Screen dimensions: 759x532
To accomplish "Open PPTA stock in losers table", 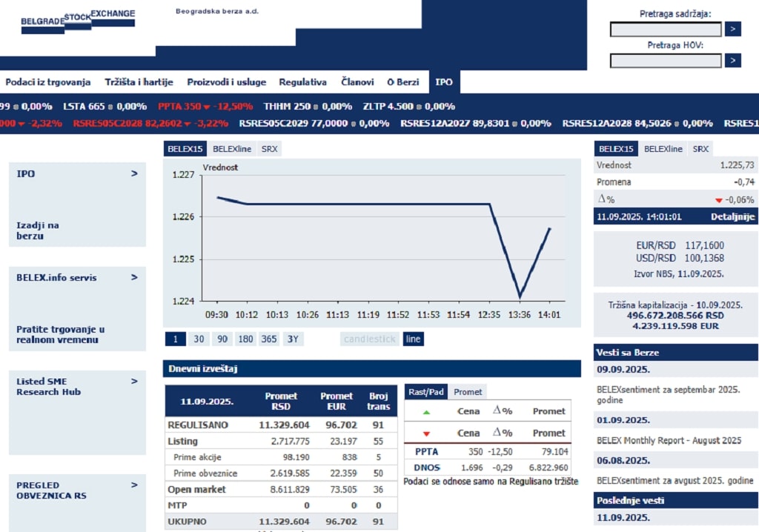I will [426, 451].
